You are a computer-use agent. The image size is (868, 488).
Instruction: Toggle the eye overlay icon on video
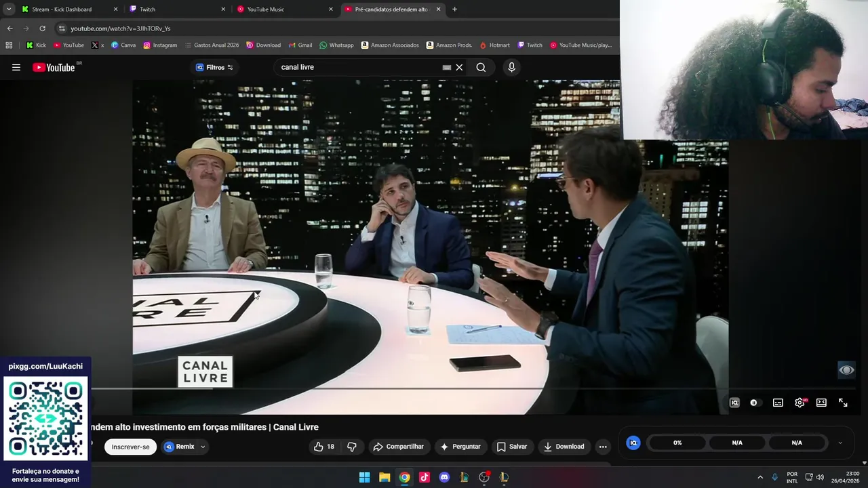[846, 370]
